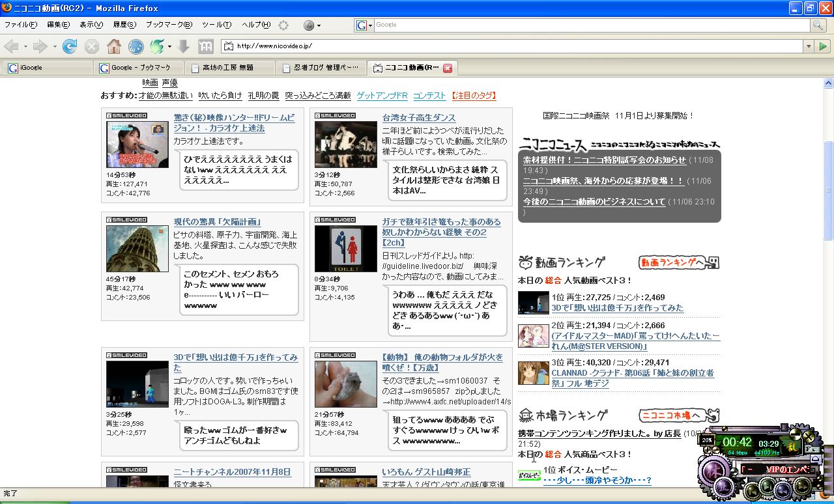Click the page vertical scrollbar thumb
The image size is (834, 504).
tap(829, 189)
